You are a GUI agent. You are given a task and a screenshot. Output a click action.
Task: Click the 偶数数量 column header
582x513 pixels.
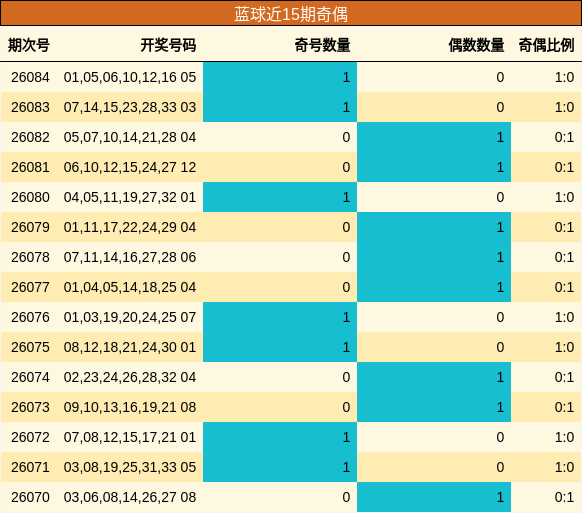point(476,45)
